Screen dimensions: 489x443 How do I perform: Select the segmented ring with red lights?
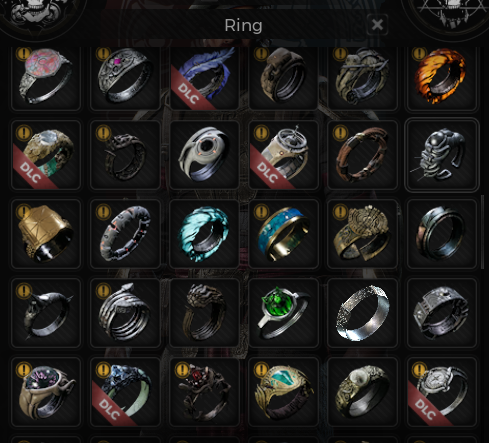click(x=125, y=234)
